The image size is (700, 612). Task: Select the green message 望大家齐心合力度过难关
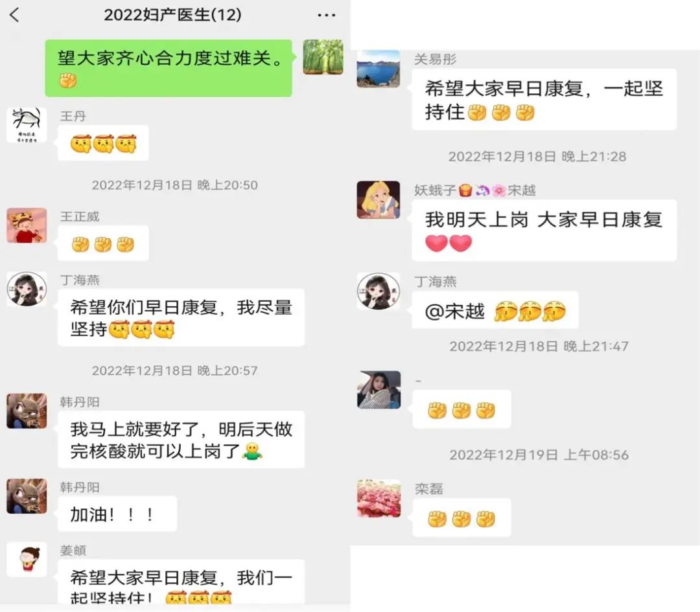169,68
